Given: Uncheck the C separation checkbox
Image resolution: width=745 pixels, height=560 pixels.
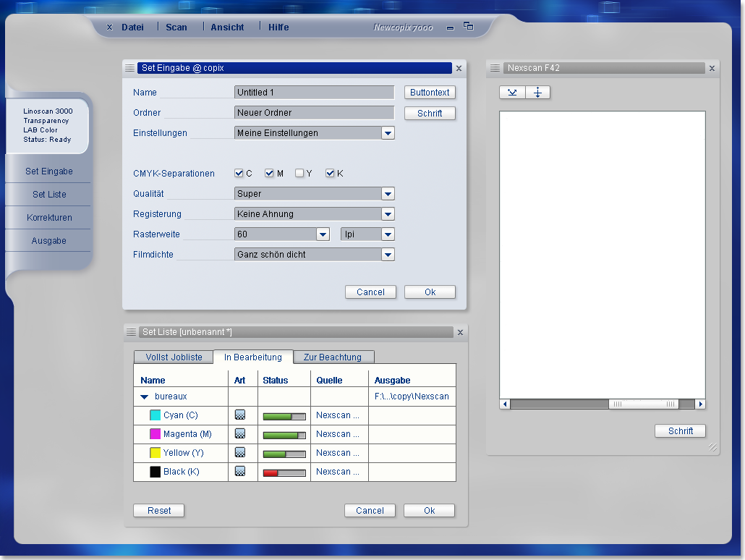Looking at the screenshot, I should pyautogui.click(x=239, y=174).
